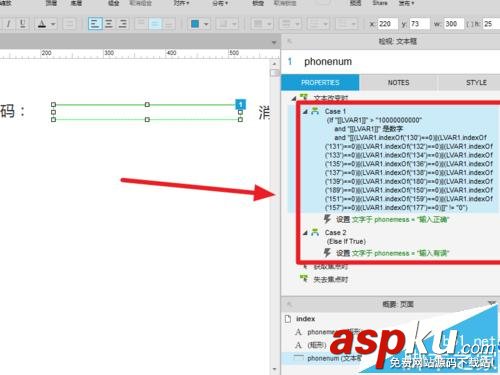
Task: Click the y position field showing 73
Action: pyautogui.click(x=419, y=24)
